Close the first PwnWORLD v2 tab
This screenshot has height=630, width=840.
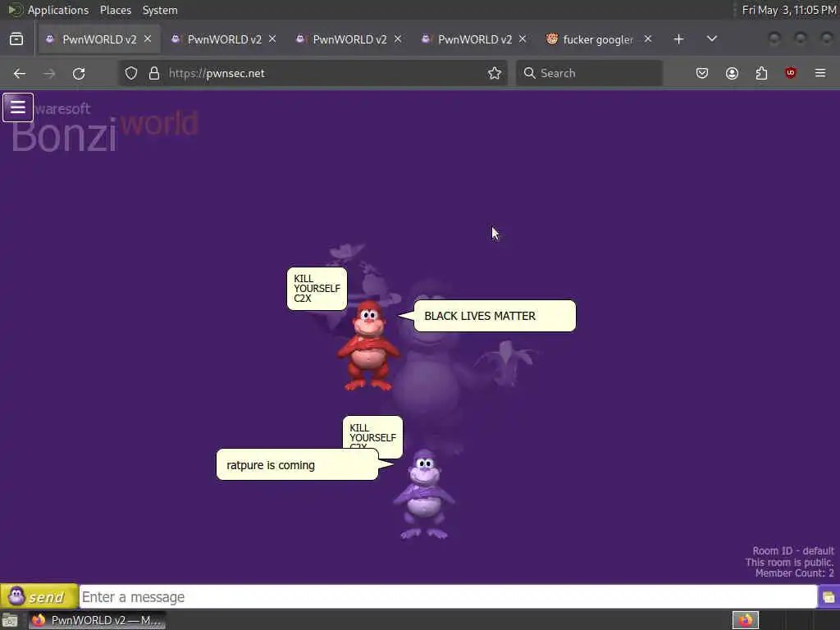[x=148, y=39]
